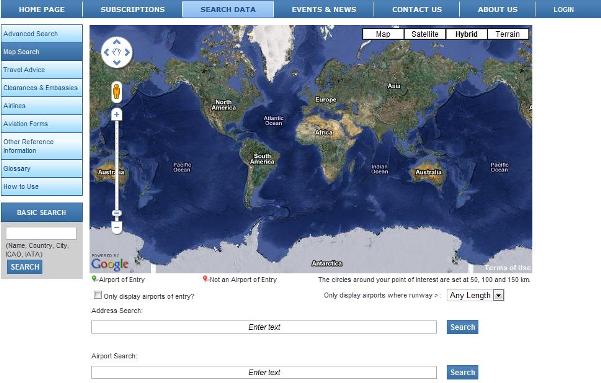
Task: Enable only display airports of entry checkbox
Action: pos(98,295)
